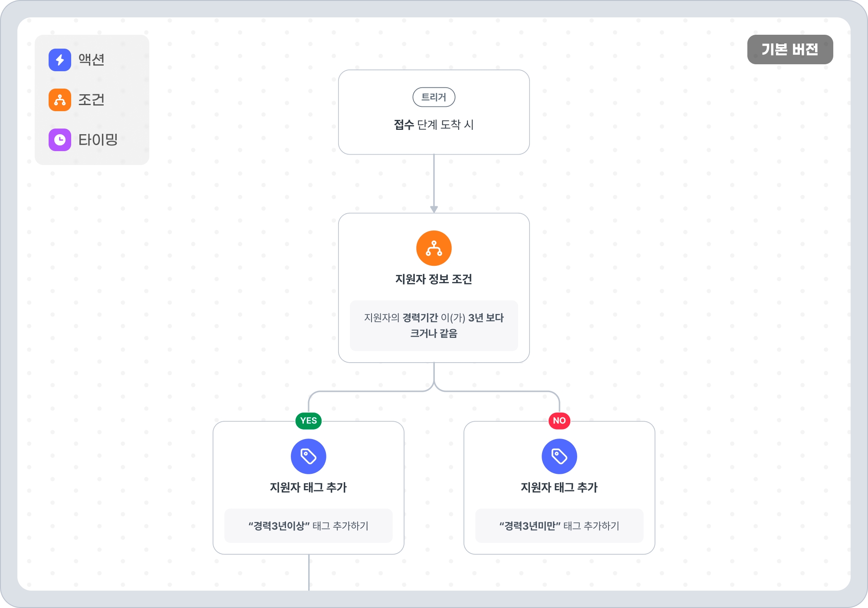Select the 접수 단계 도착 시 trigger text
The width and height of the screenshot is (868, 608).
tap(434, 125)
